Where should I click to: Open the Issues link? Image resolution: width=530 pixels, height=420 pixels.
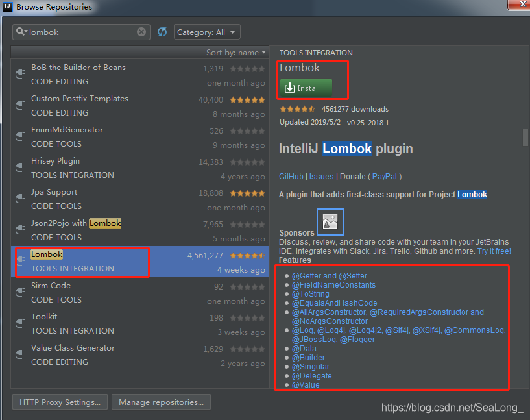click(321, 176)
